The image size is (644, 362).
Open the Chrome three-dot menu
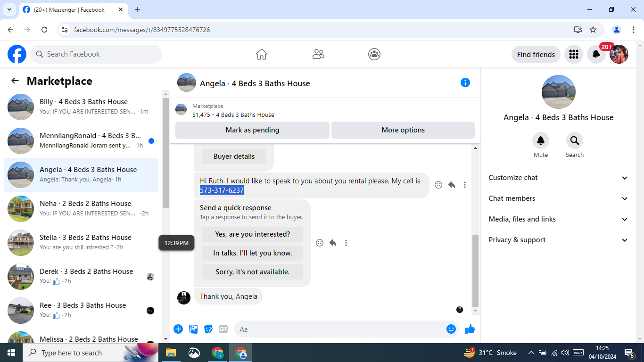tap(634, 30)
